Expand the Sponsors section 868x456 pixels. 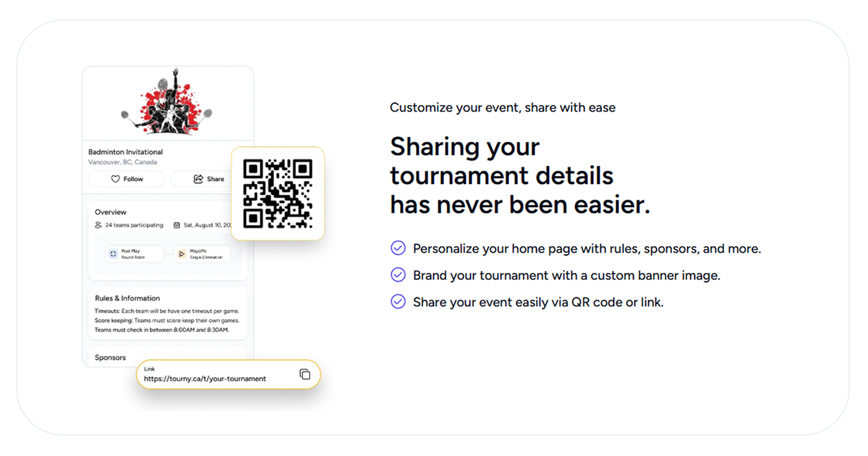(x=110, y=357)
